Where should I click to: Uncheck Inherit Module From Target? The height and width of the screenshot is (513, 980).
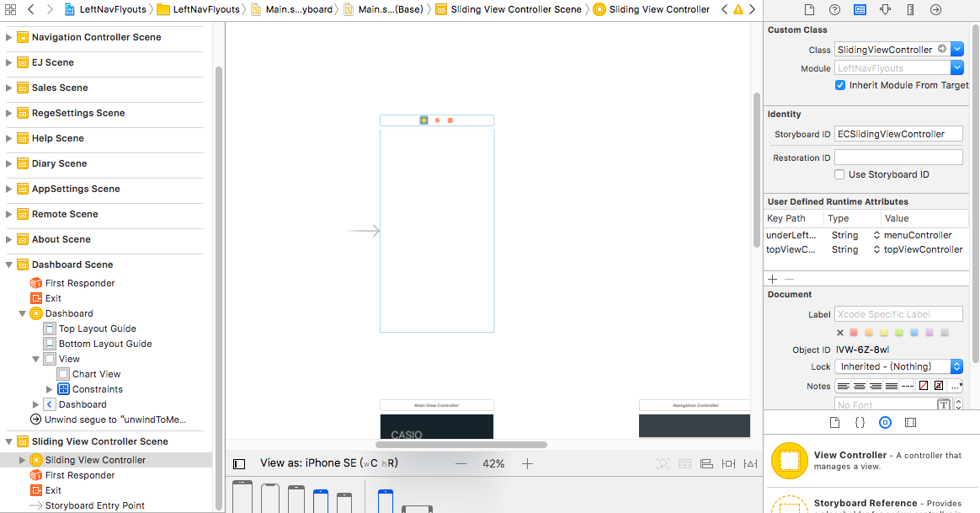[x=840, y=85]
